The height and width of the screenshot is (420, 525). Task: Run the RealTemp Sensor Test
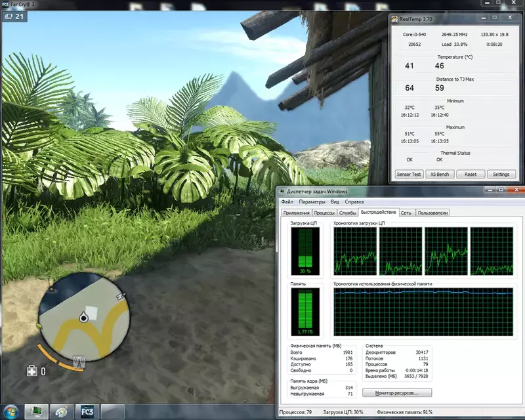click(409, 174)
